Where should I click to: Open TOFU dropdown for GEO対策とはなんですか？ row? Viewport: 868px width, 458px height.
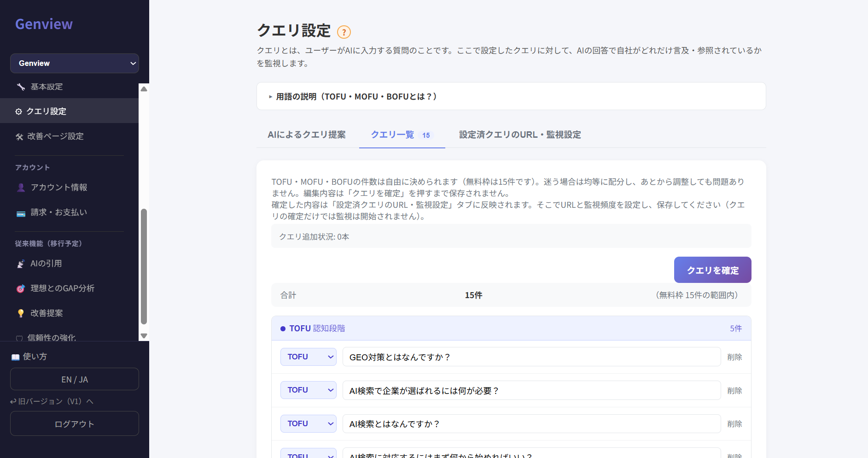tap(309, 357)
